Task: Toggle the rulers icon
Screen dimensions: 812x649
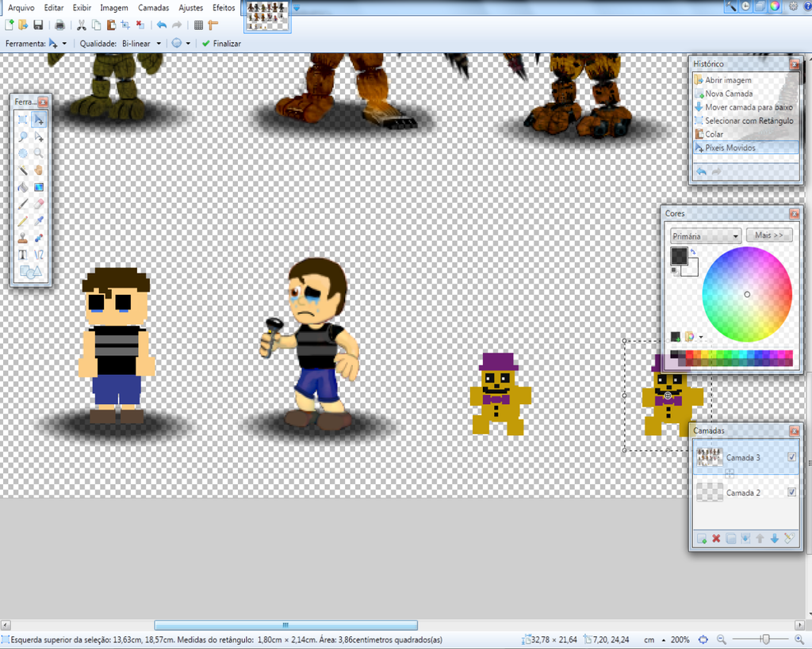Action: point(213,25)
